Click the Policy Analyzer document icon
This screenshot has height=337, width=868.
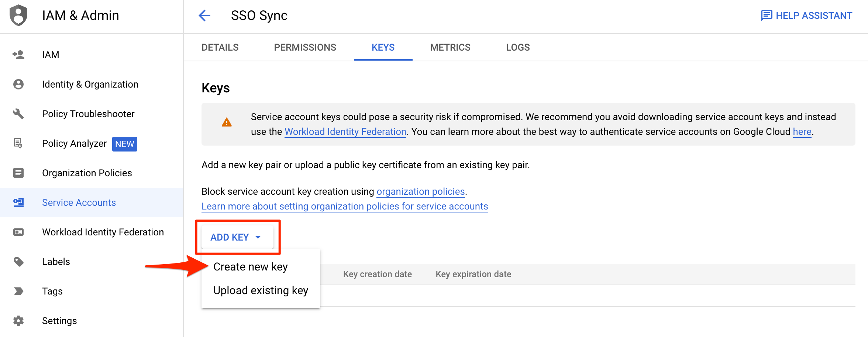18,143
